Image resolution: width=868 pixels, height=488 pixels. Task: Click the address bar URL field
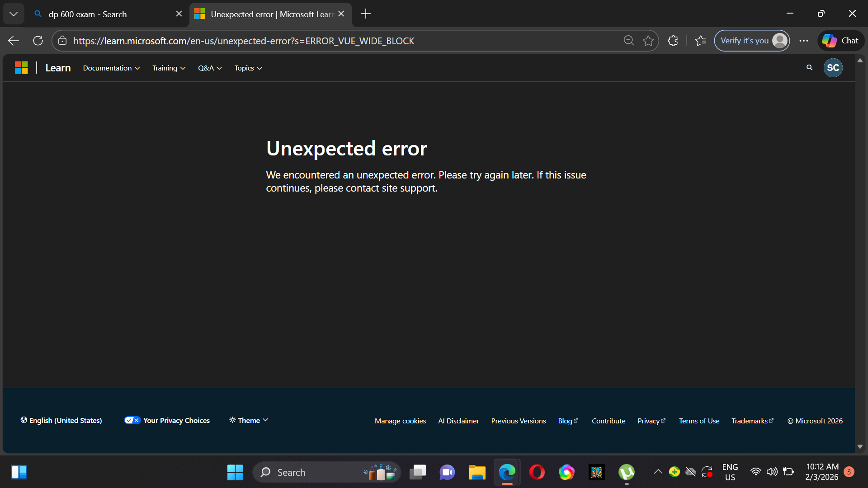tap(344, 41)
